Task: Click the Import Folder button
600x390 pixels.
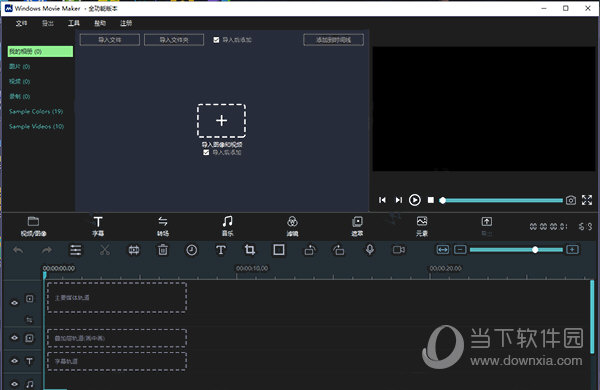Action: pos(174,40)
